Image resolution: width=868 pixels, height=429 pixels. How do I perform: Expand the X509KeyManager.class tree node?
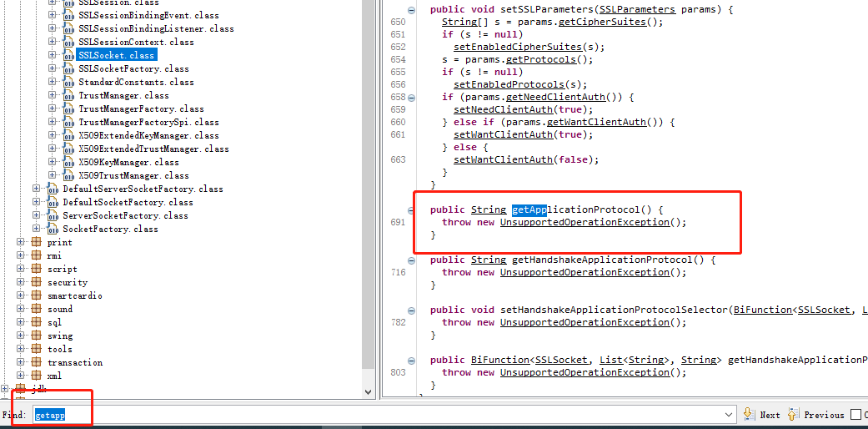[52, 162]
